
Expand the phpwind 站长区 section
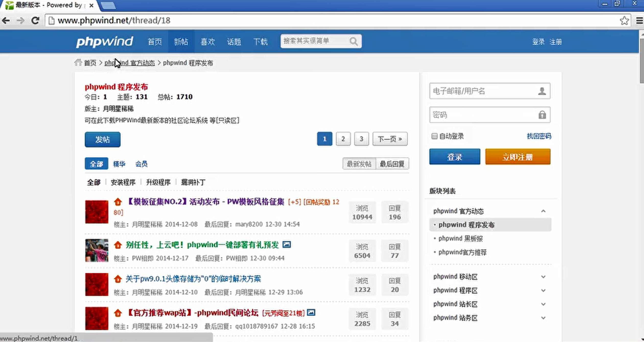tap(543, 304)
